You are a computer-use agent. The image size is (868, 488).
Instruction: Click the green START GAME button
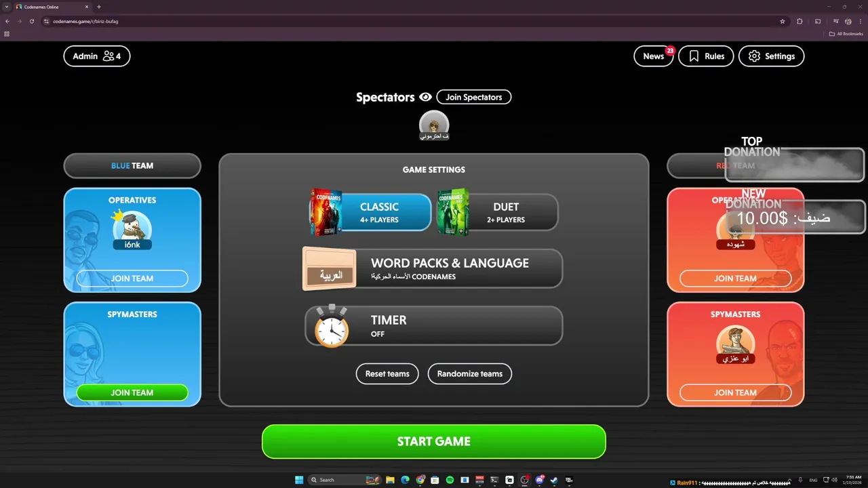[x=434, y=441]
